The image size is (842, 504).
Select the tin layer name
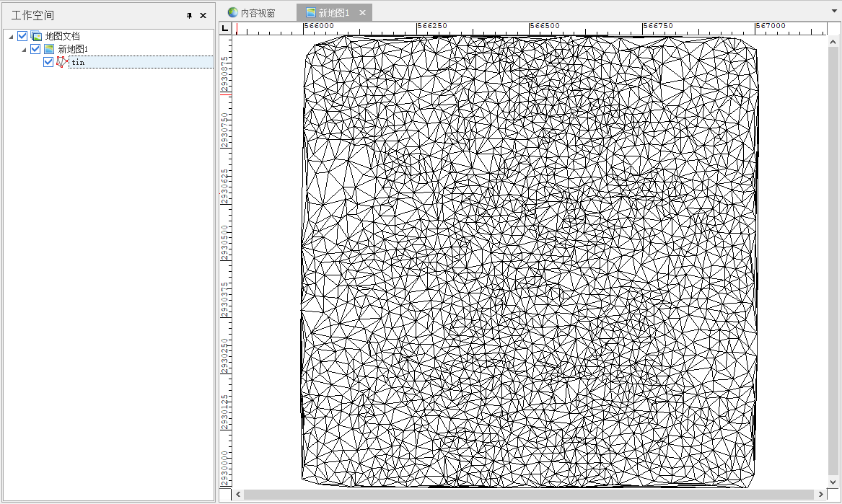tap(78, 62)
